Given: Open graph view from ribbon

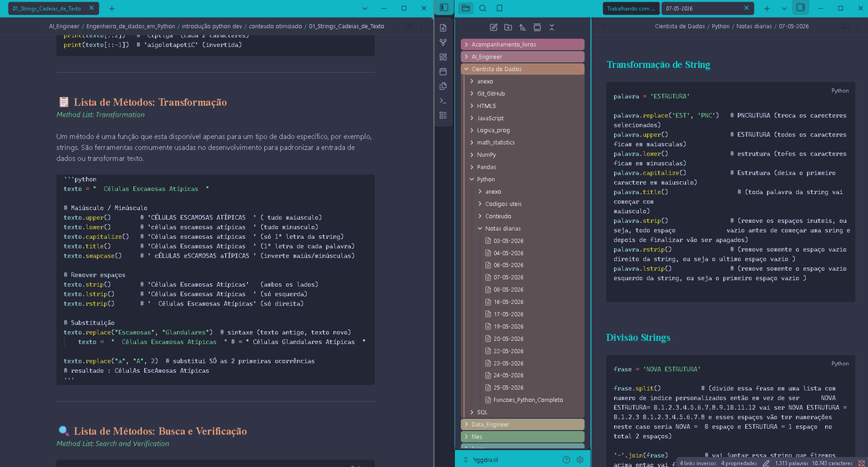Looking at the screenshot, I should click(443, 42).
